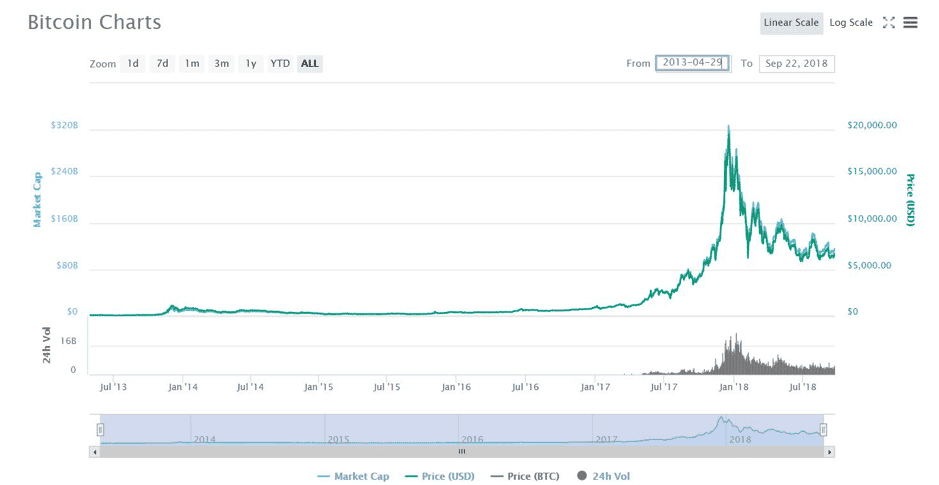Click the $320B market cap label
The image size is (939, 485).
65,126
